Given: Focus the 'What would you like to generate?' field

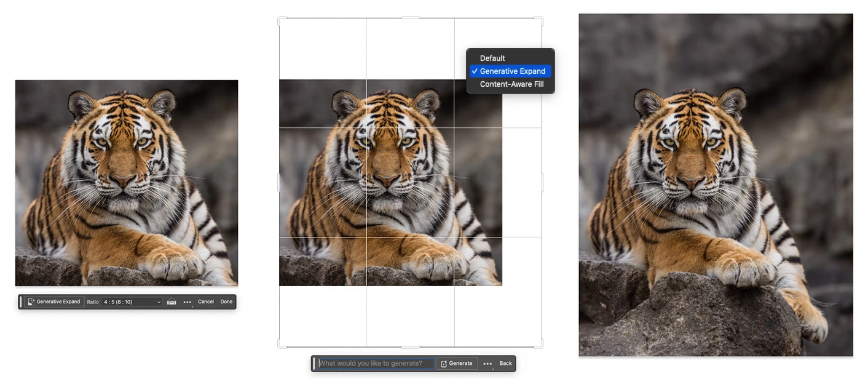Looking at the screenshot, I should click(x=376, y=363).
